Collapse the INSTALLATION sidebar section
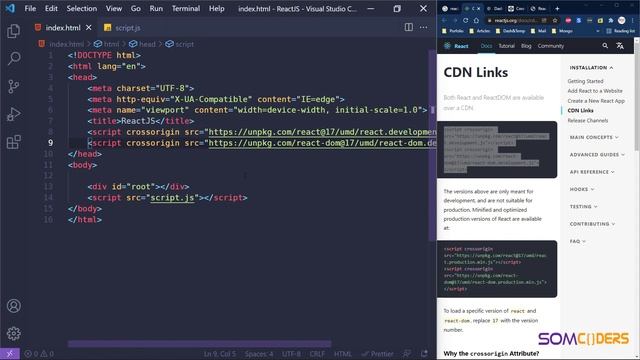 click(591, 68)
